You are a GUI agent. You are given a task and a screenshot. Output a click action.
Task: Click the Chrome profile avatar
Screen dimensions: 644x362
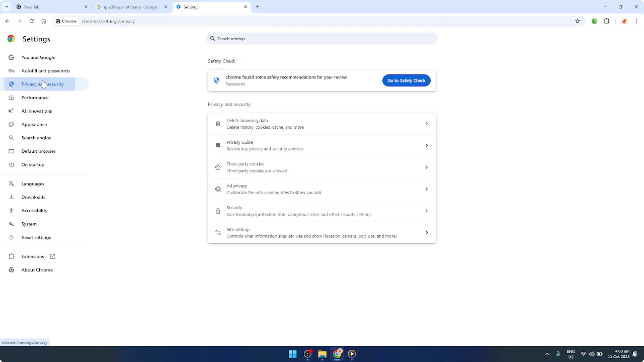[x=594, y=21]
